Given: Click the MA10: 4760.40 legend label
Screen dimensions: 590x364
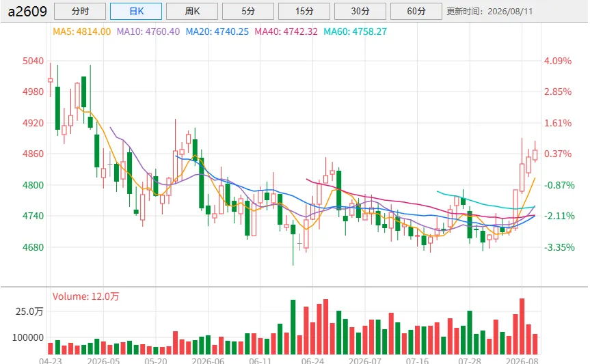Looking at the screenshot, I should [x=148, y=31].
